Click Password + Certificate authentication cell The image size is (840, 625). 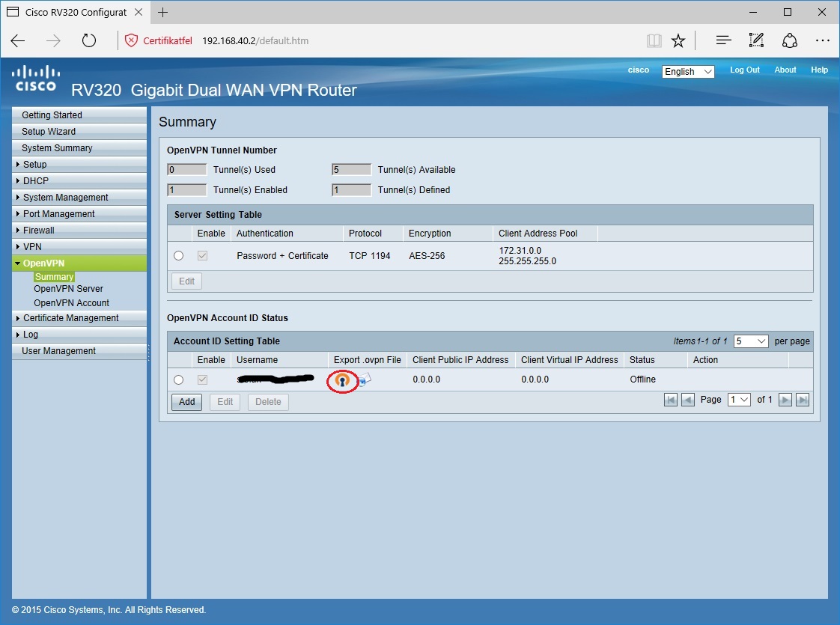click(282, 256)
